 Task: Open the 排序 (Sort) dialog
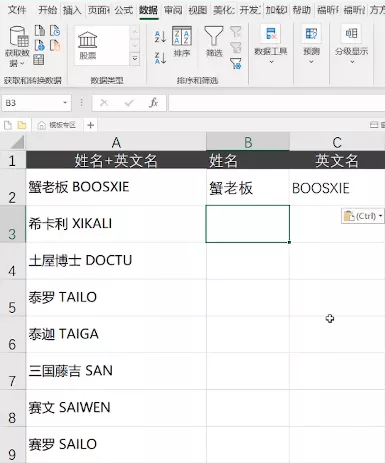click(182, 42)
